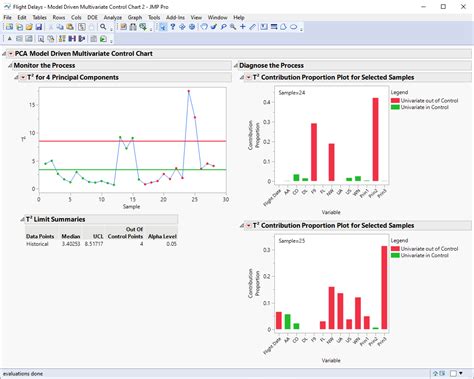Select the Crosshairs plus tool
The image size is (474, 379).
(243, 27)
